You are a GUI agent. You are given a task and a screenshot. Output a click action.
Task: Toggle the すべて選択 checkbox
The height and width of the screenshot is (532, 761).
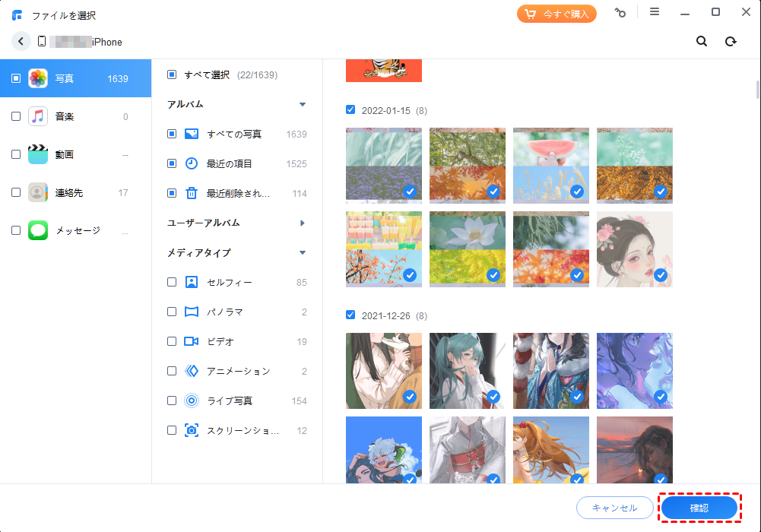coord(172,74)
